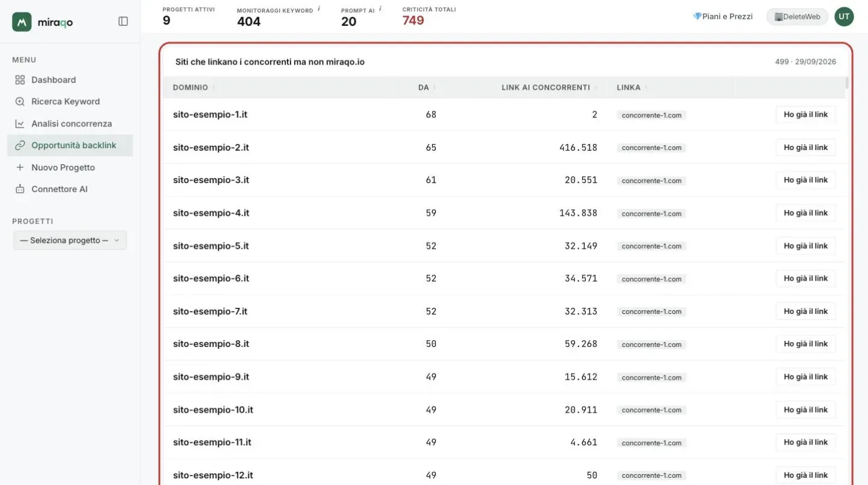The width and height of the screenshot is (868, 485).
Task: Open the UT user avatar menu
Action: pyautogui.click(x=844, y=16)
